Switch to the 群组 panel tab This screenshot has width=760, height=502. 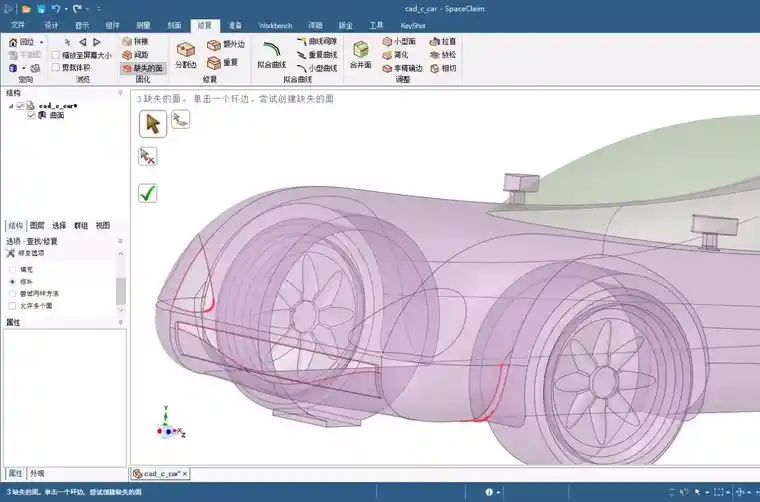coord(81,225)
